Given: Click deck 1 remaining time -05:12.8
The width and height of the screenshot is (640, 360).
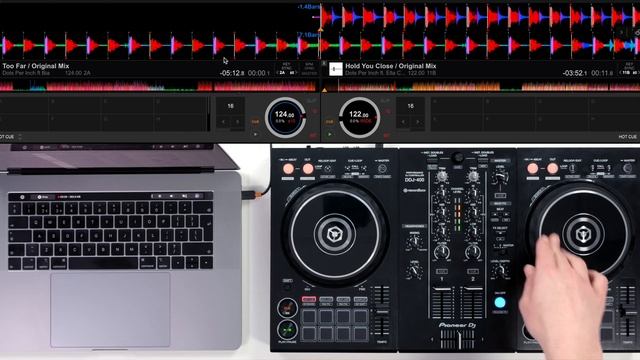Looking at the screenshot, I should tap(232, 73).
